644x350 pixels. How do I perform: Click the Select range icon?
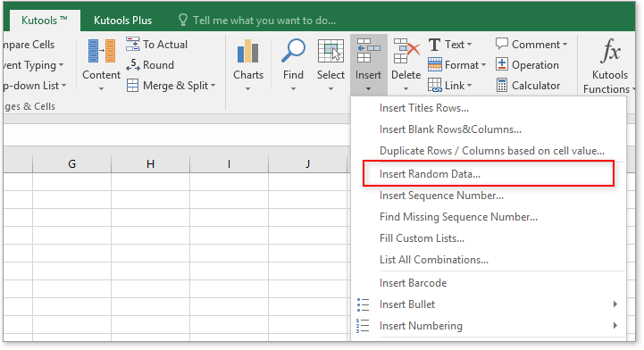point(330,51)
